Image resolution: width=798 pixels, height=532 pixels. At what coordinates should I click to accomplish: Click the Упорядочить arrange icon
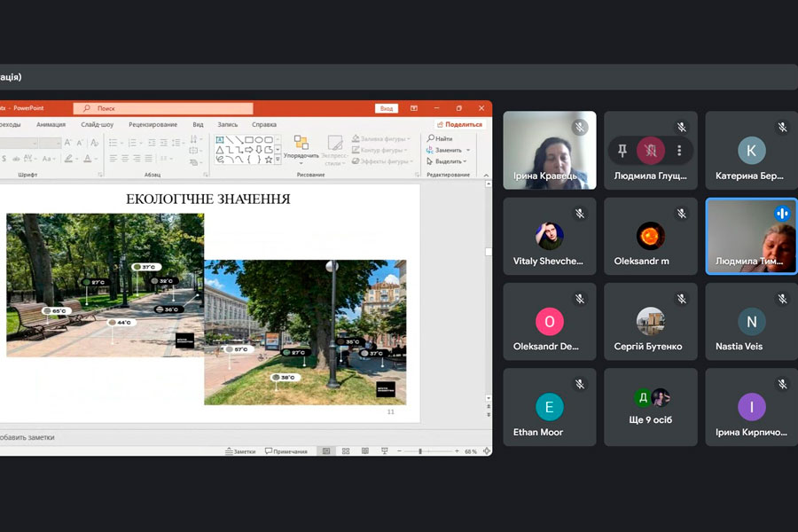tap(301, 143)
